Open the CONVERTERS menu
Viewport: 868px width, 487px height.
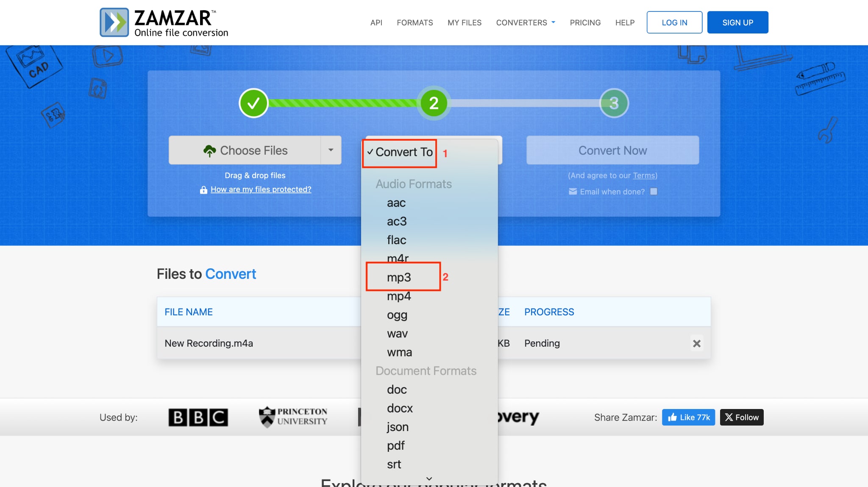click(x=526, y=22)
